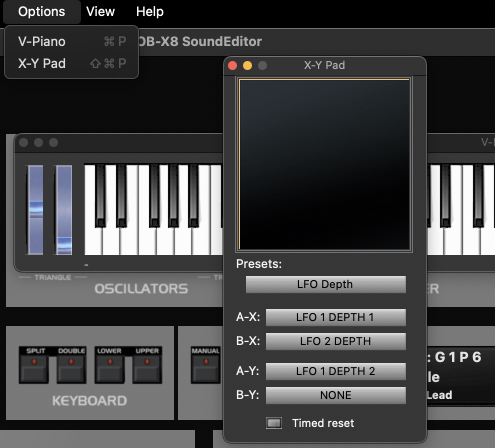Toggle the SPLIT keyboard button
495x448 pixels.
click(x=34, y=369)
